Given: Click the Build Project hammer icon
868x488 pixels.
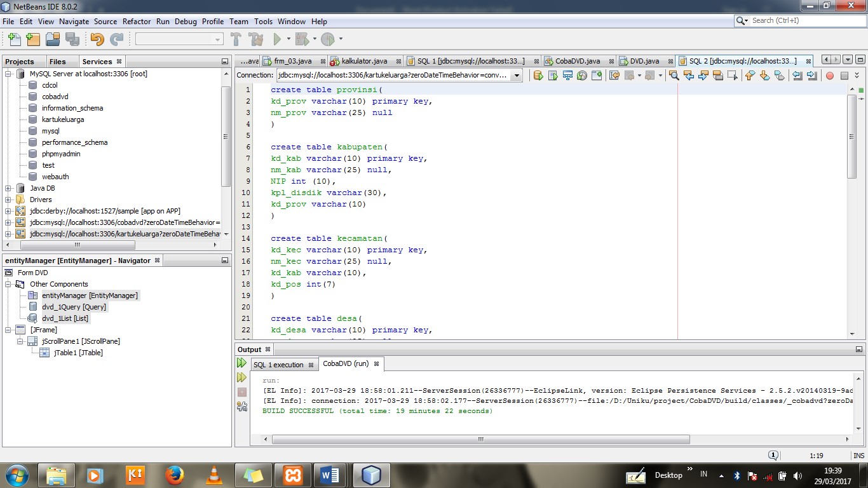Looking at the screenshot, I should coord(236,39).
